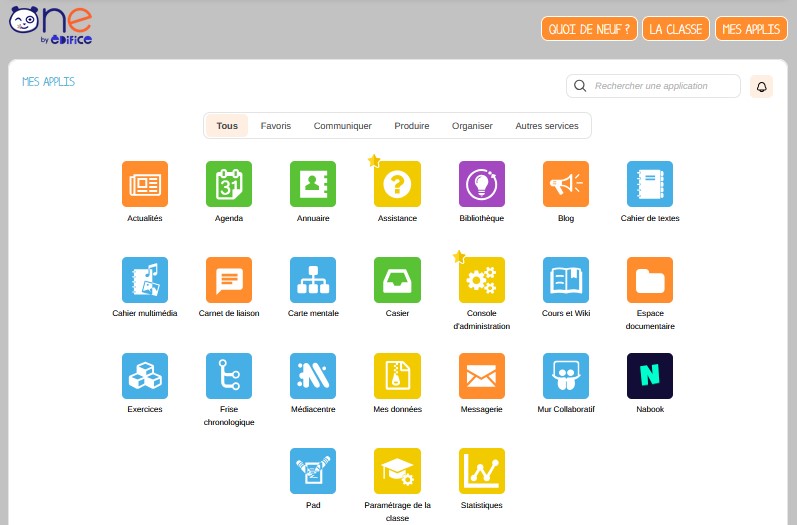
Task: Show the Produire category tab
Action: click(x=412, y=126)
